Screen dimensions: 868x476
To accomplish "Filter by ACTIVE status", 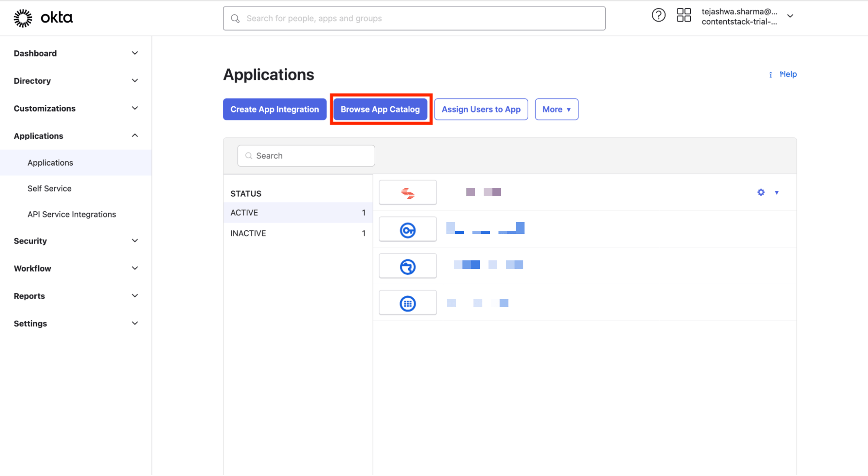I will (x=298, y=213).
